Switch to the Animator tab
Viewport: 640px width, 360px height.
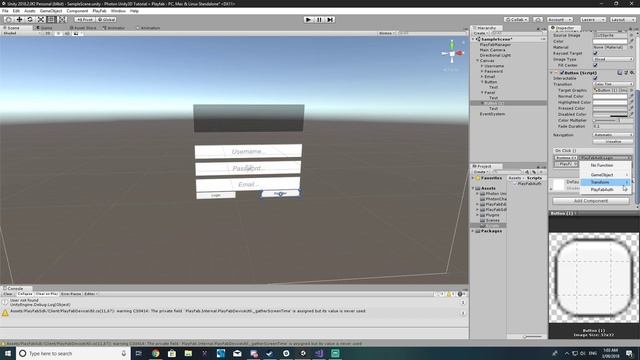114,28
